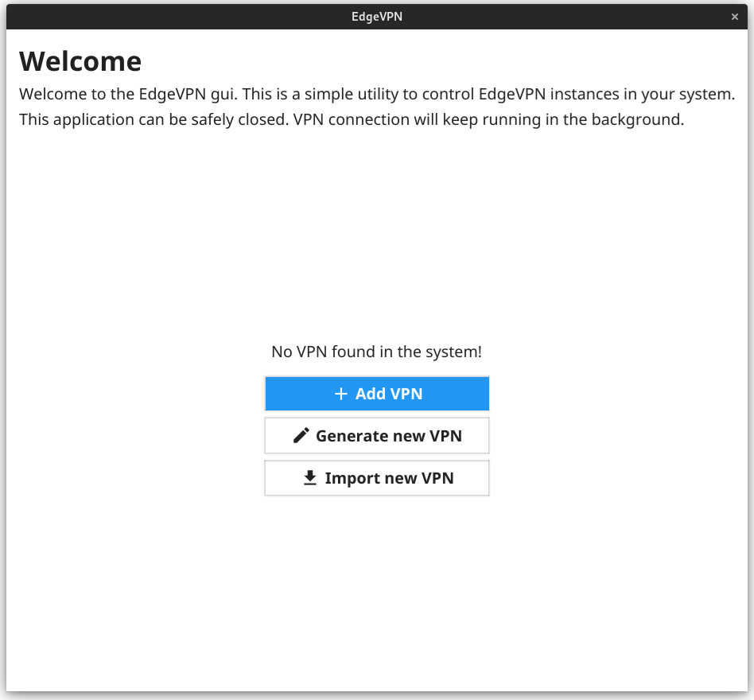Start creating a VPN with Generate new VPN
Screen dimensions: 754x700
click(x=377, y=435)
